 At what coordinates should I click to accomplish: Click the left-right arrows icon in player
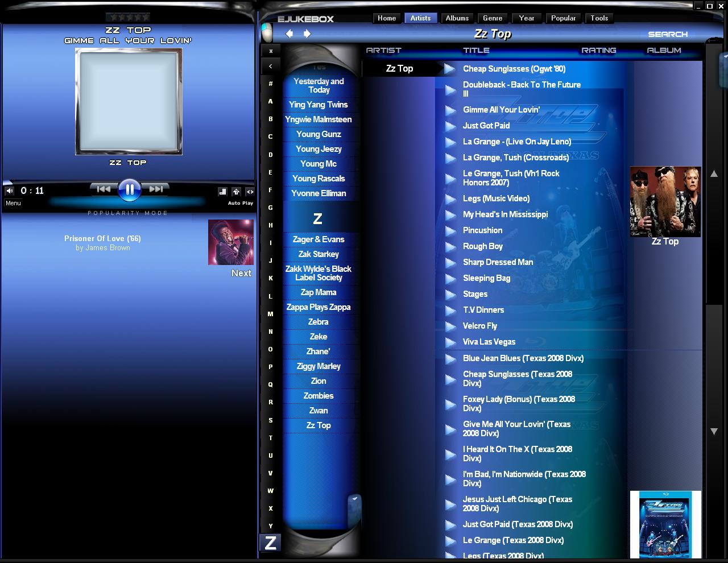click(250, 192)
